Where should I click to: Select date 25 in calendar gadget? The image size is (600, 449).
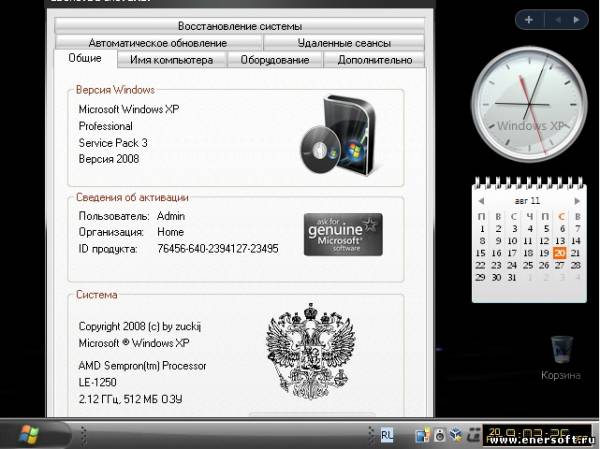click(x=528, y=265)
